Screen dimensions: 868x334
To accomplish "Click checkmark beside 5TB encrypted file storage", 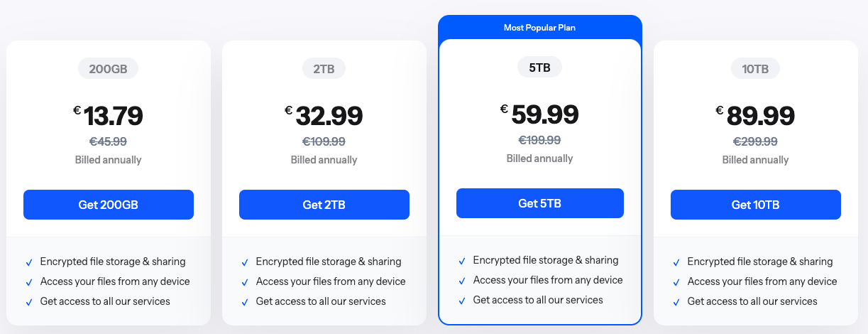I will [x=461, y=261].
